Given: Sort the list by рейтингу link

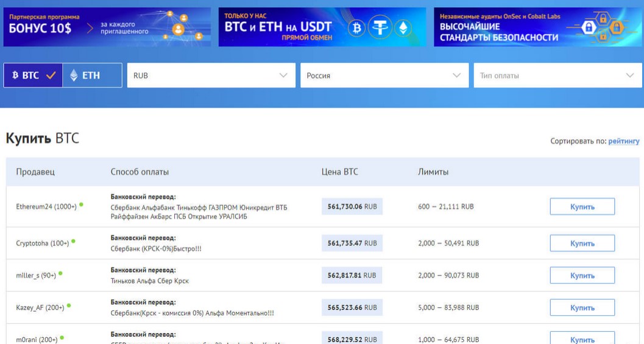Looking at the screenshot, I should (x=623, y=141).
